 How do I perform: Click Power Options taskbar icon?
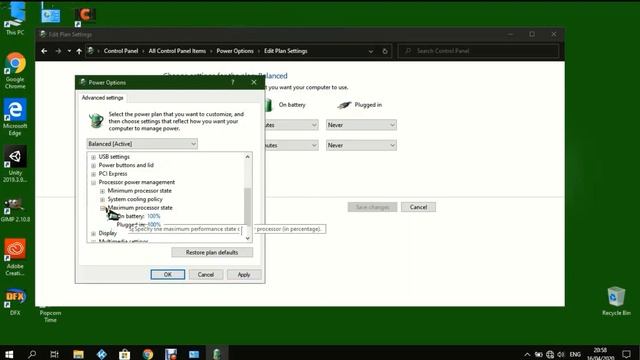[x=217, y=354]
